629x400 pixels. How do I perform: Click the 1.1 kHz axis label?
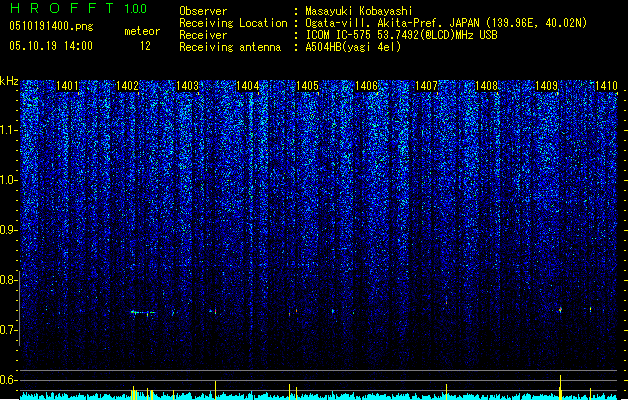point(8,130)
